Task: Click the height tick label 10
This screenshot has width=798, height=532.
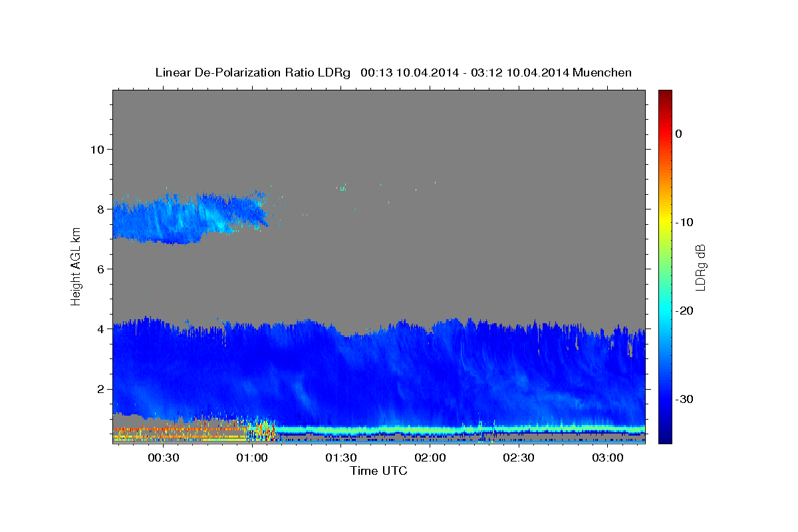Action: coord(97,149)
